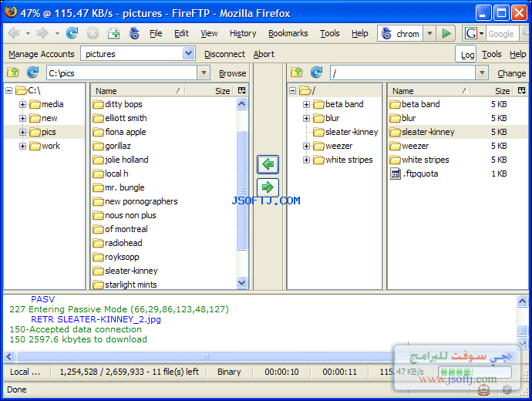This screenshot has height=401, width=532.
Task: Click the local file list scrollbar thumb
Action: (x=242, y=190)
